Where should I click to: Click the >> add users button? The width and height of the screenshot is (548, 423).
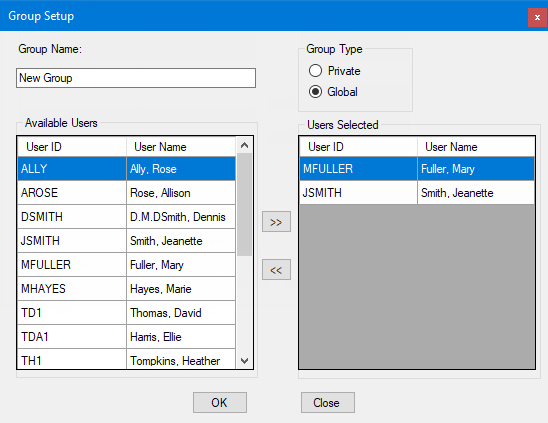[276, 222]
